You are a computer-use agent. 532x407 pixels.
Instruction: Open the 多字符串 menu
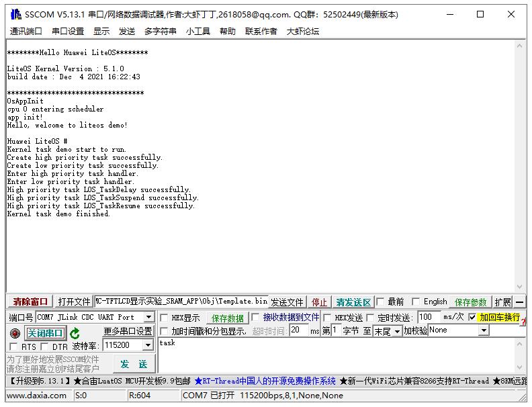tap(161, 31)
